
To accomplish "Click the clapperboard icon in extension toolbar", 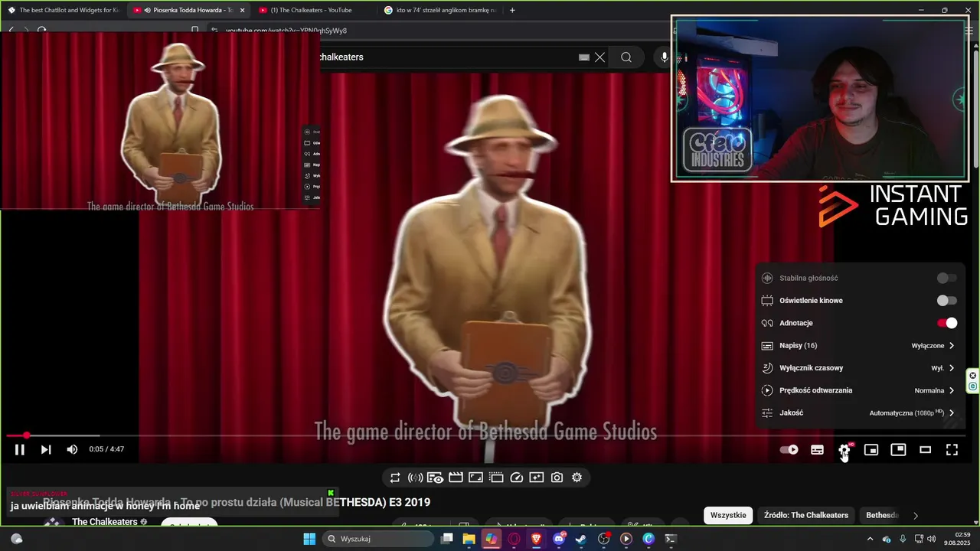I will [x=456, y=478].
